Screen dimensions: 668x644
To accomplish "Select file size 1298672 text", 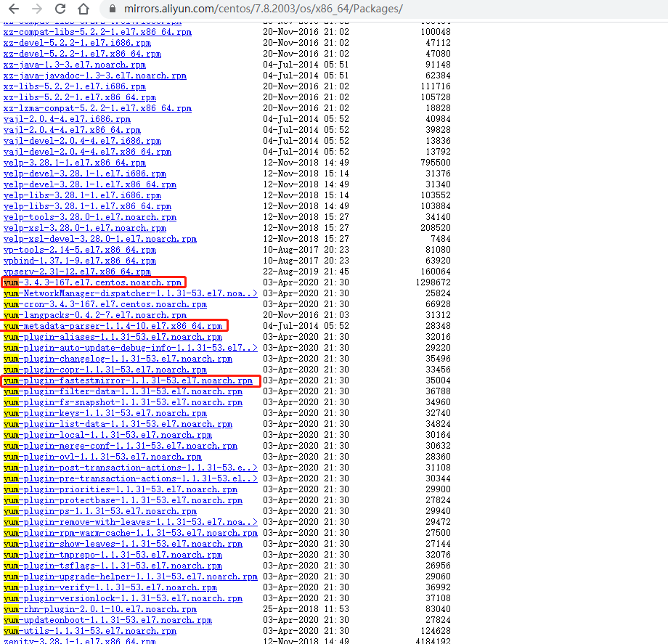I will [433, 282].
